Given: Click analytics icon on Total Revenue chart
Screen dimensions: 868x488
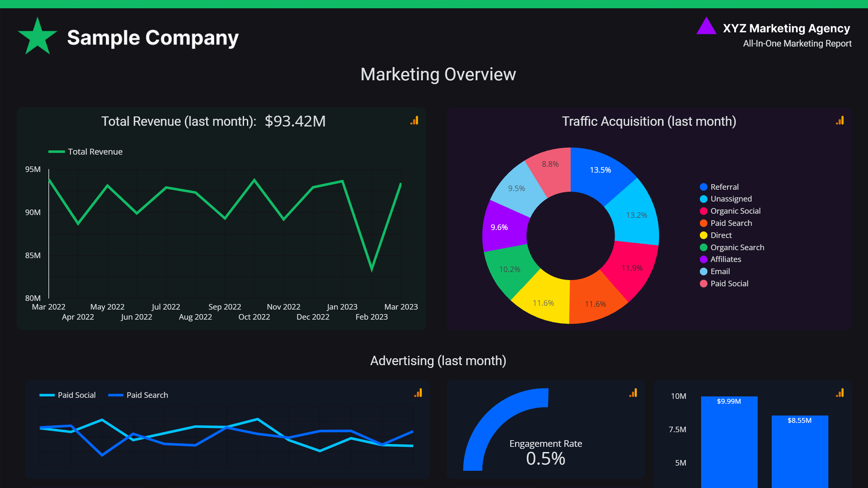Looking at the screenshot, I should (x=415, y=121).
